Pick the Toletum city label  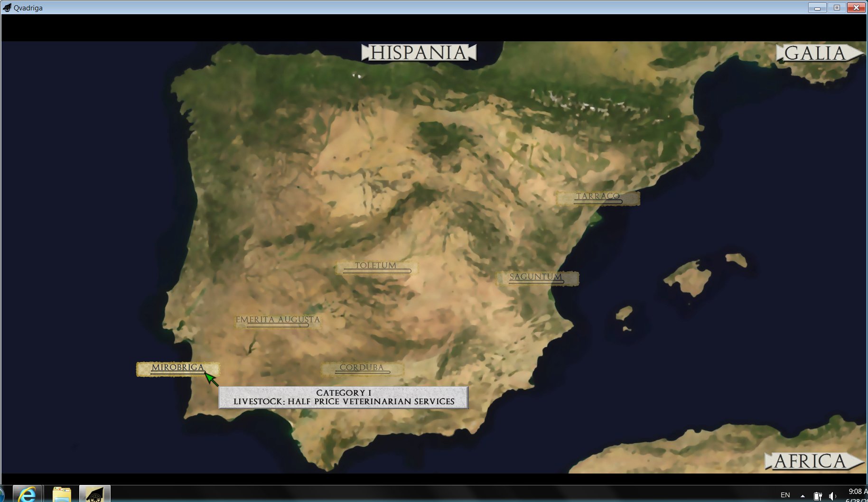point(376,267)
